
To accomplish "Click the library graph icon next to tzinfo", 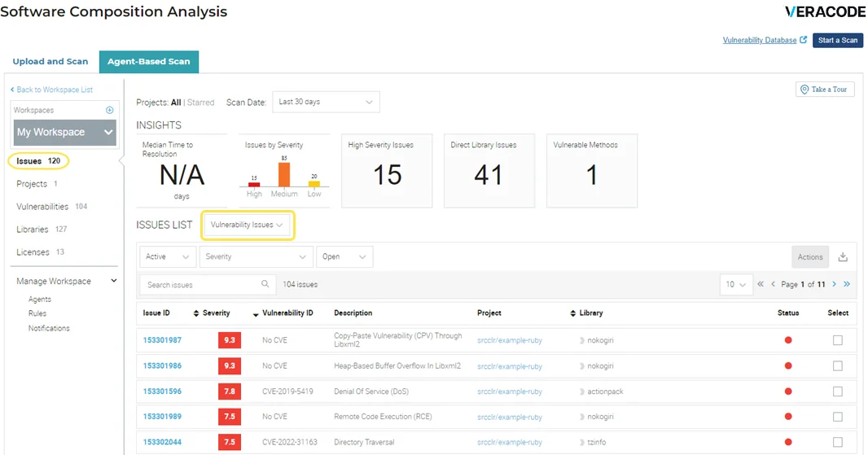I will [x=582, y=442].
